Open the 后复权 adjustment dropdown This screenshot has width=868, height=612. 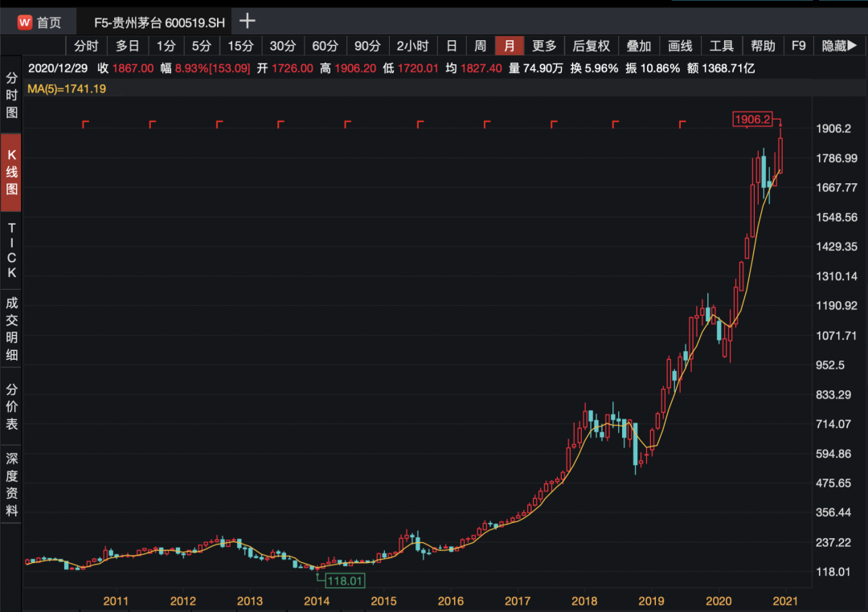tap(592, 46)
